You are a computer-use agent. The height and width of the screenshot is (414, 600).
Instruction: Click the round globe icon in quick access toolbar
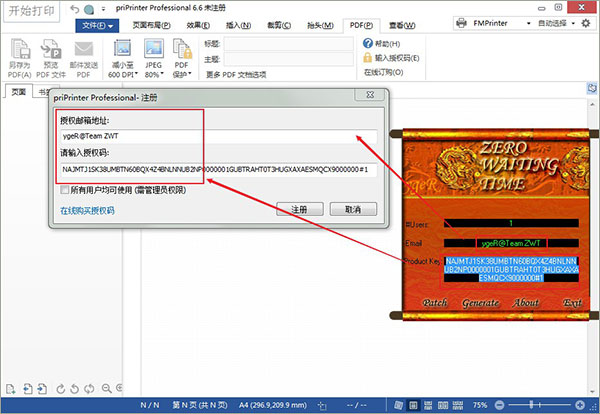(x=89, y=10)
